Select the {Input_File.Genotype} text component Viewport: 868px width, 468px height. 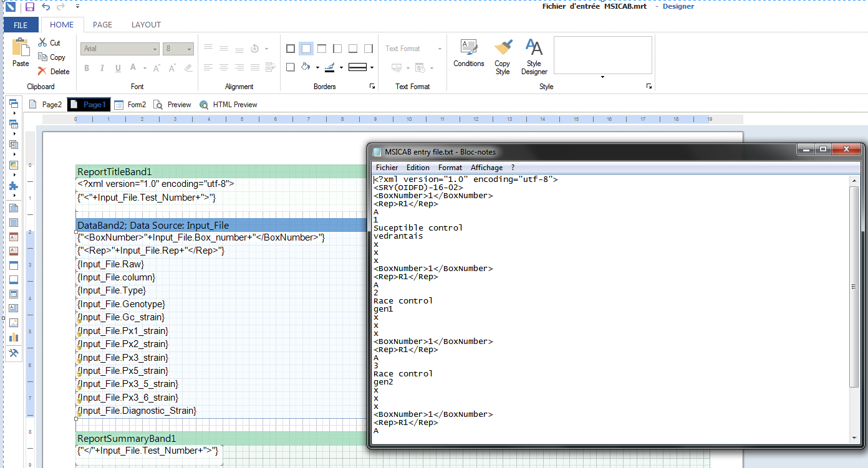pos(121,304)
